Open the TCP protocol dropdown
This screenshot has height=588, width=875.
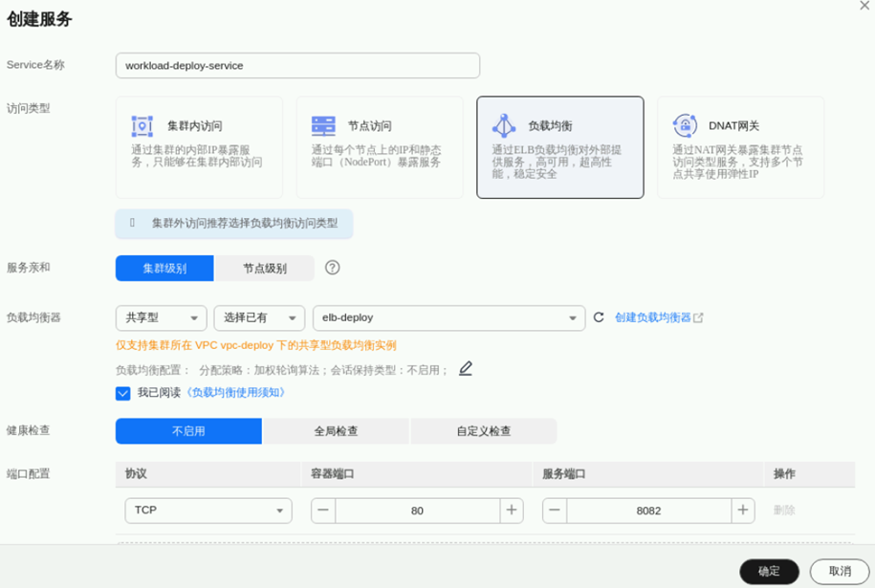tap(208, 511)
